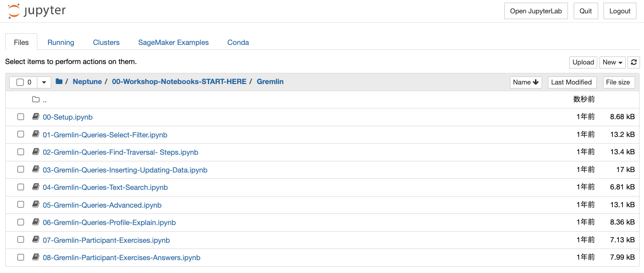This screenshot has width=644, height=273.
Task: Open 06-Gremlin-Queries-Profile-Explain.ipynb
Action: [x=109, y=222]
